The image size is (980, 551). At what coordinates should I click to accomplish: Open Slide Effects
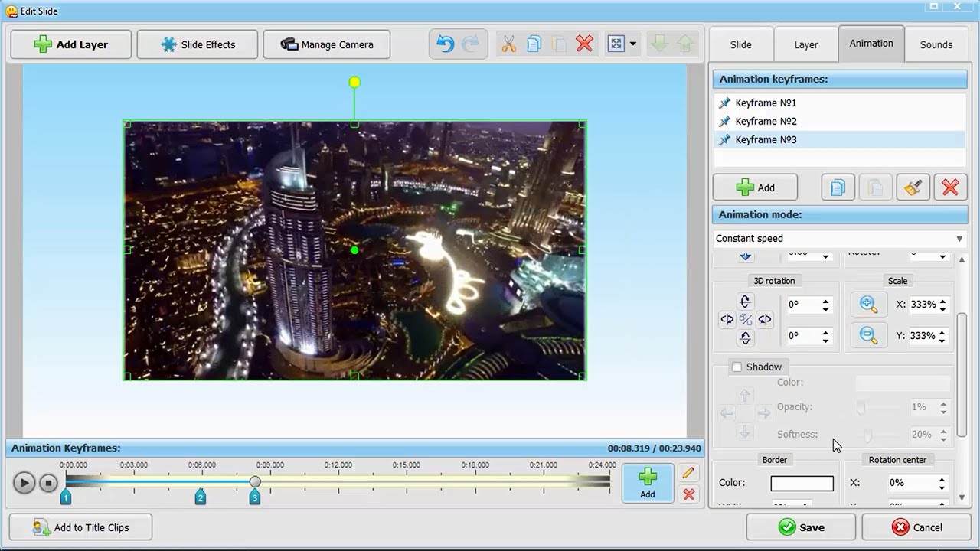tap(198, 44)
